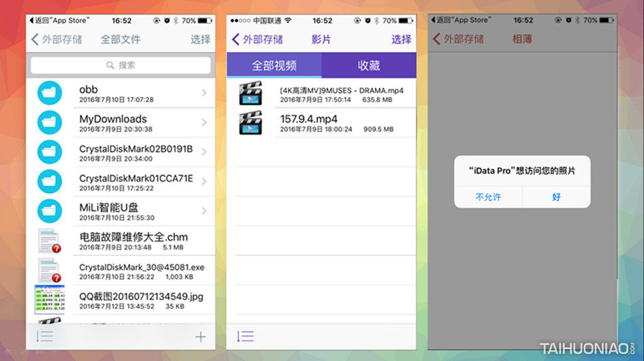
Task: Tap 选择 in the 全部文件 screen
Action: (x=201, y=40)
